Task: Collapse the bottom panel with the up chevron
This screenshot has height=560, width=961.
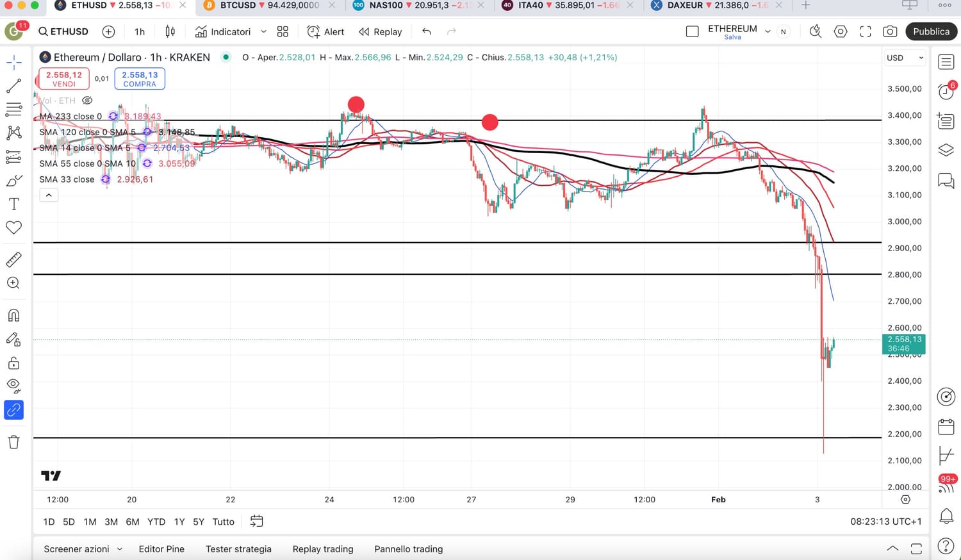Action: click(x=892, y=548)
